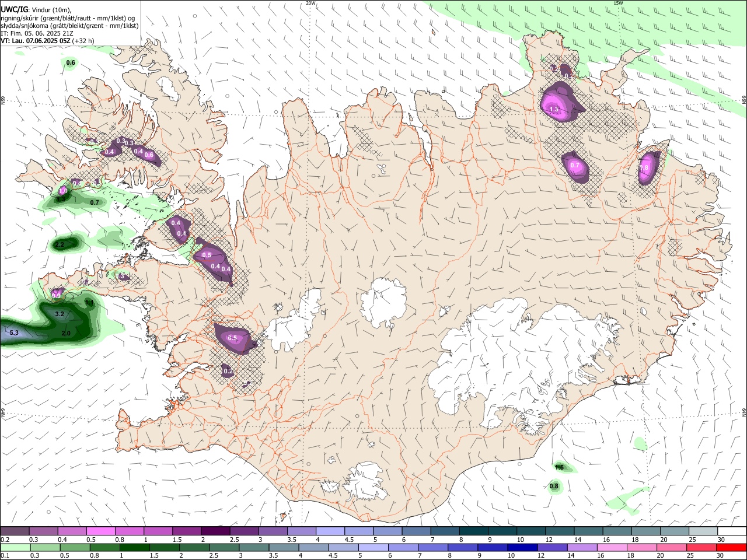This screenshot has height=560, width=747.
Task: Click the UWC/IG title text
Action: [x=13, y=9]
